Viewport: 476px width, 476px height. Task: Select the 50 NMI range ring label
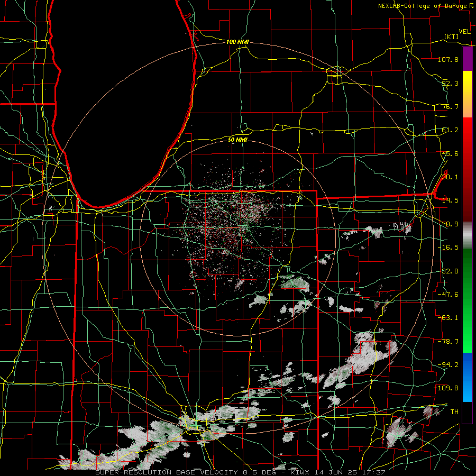tap(237, 140)
